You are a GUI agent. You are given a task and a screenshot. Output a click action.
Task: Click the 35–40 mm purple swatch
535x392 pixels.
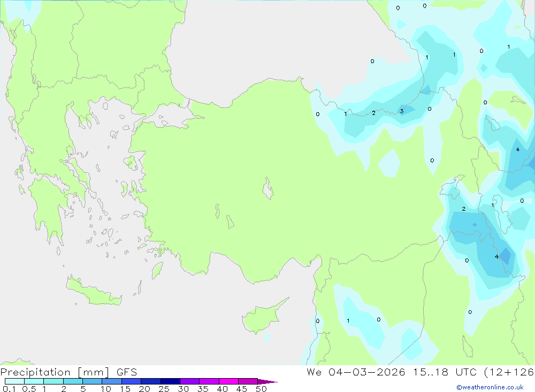pyautogui.click(x=209, y=381)
